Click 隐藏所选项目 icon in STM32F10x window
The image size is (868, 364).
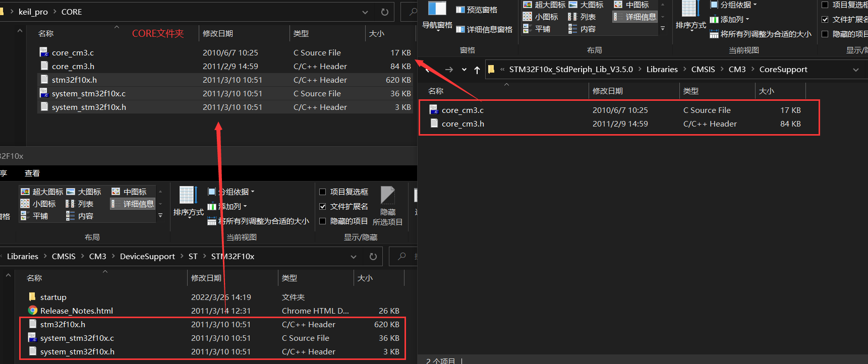(x=387, y=206)
